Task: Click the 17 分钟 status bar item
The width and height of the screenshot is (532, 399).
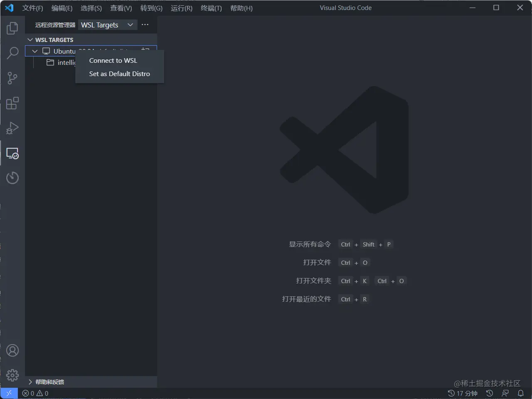Action: [x=463, y=393]
